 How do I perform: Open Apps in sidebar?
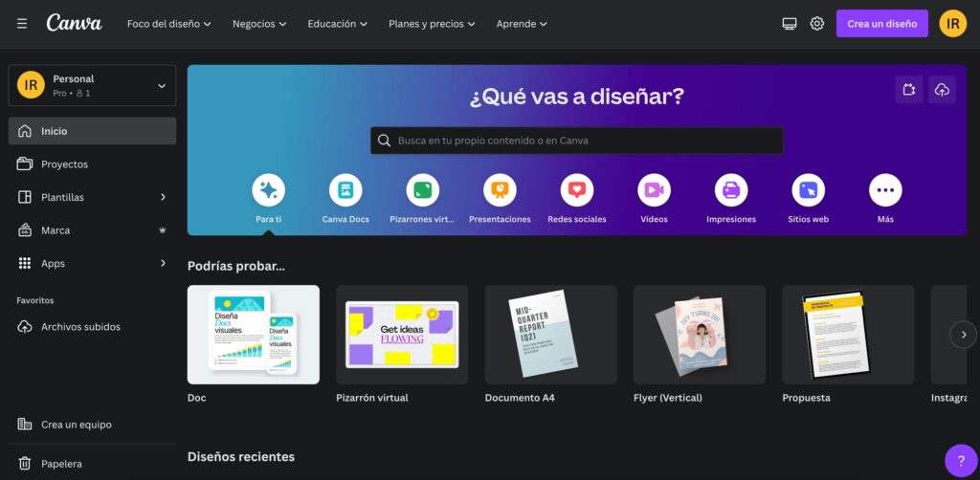[x=92, y=263]
